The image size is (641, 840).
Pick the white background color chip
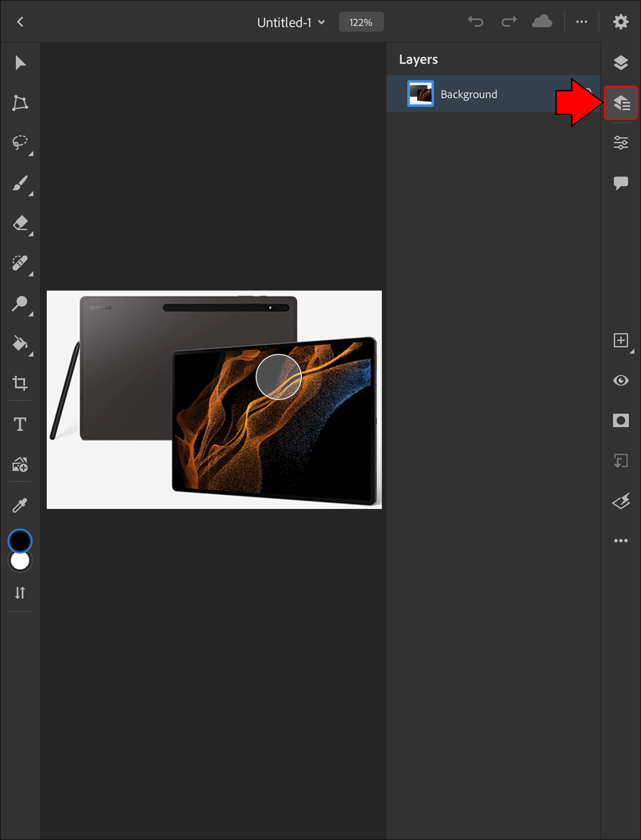click(20, 561)
